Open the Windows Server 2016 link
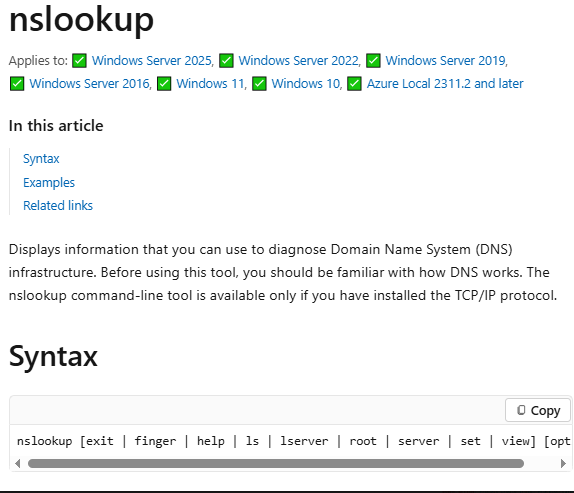Image resolution: width=574 pixels, height=493 pixels. pos(90,83)
